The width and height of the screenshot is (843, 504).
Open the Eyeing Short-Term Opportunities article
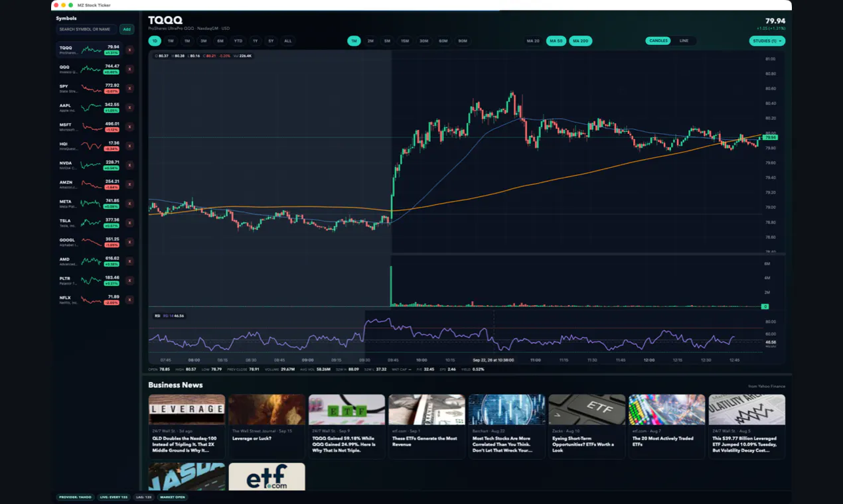coord(587,426)
